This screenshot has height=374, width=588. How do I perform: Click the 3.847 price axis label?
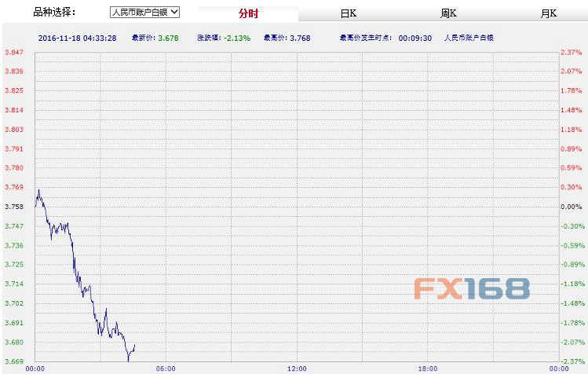point(14,52)
